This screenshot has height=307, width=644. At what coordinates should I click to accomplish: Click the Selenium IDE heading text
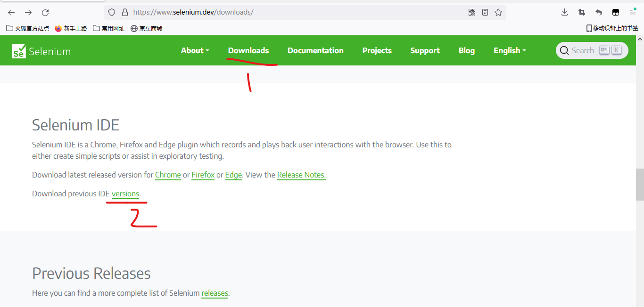click(x=75, y=125)
